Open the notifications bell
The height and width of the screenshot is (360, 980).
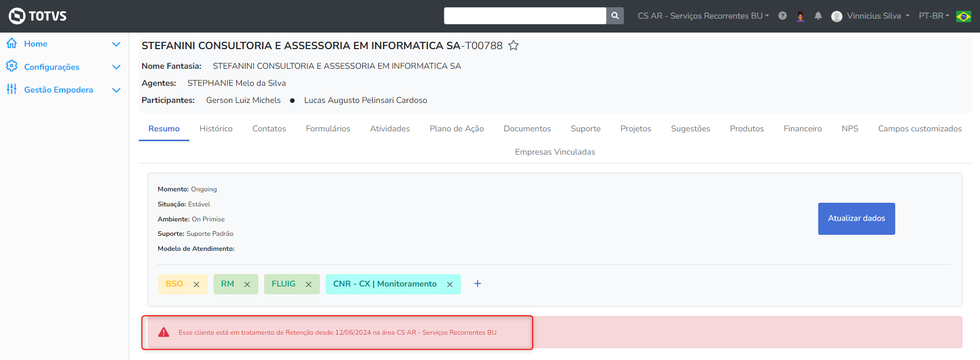click(x=818, y=16)
